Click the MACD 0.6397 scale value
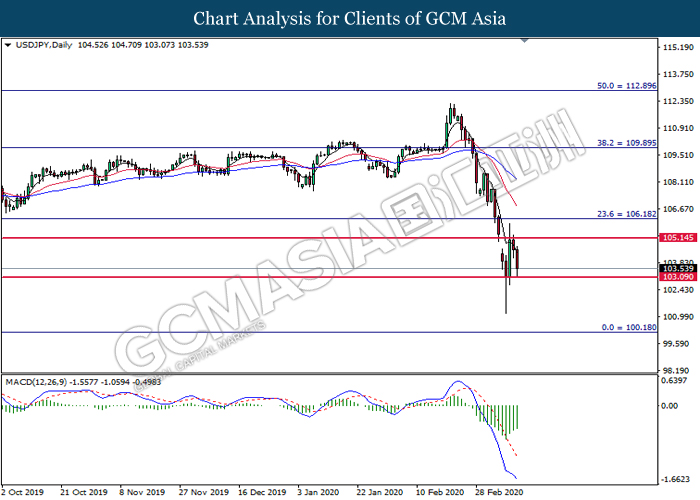700x500 pixels. pos(674,380)
